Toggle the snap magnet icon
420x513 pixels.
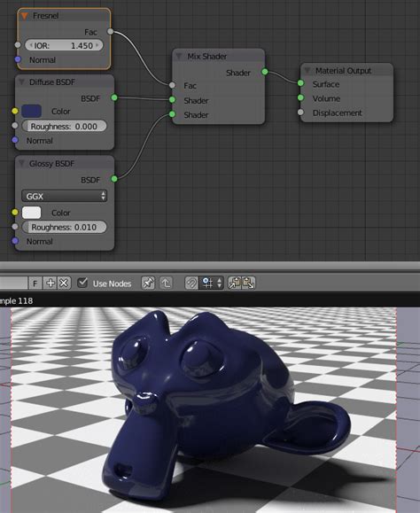click(x=191, y=283)
